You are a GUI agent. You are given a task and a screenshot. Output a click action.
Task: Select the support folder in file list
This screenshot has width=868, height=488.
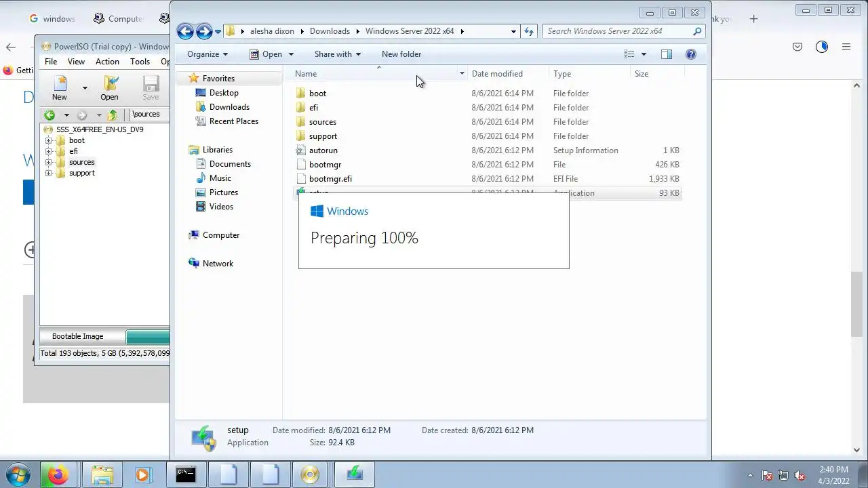click(x=323, y=136)
